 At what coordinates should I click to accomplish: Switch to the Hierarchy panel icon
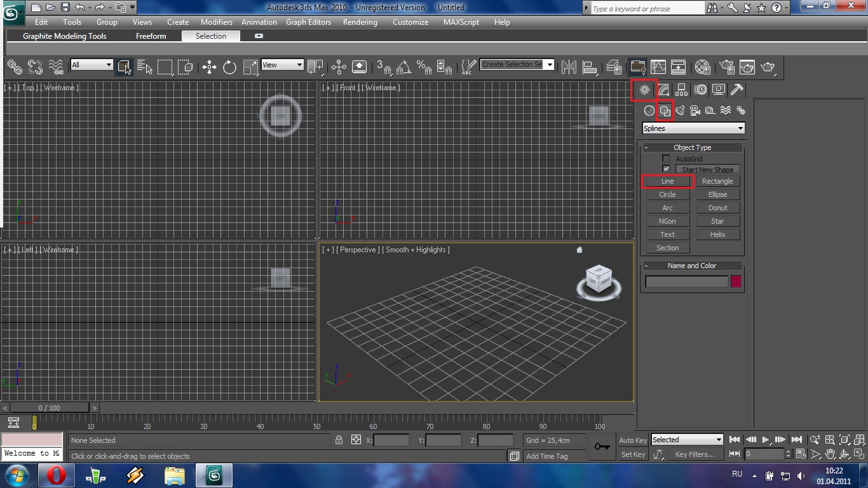pyautogui.click(x=682, y=90)
